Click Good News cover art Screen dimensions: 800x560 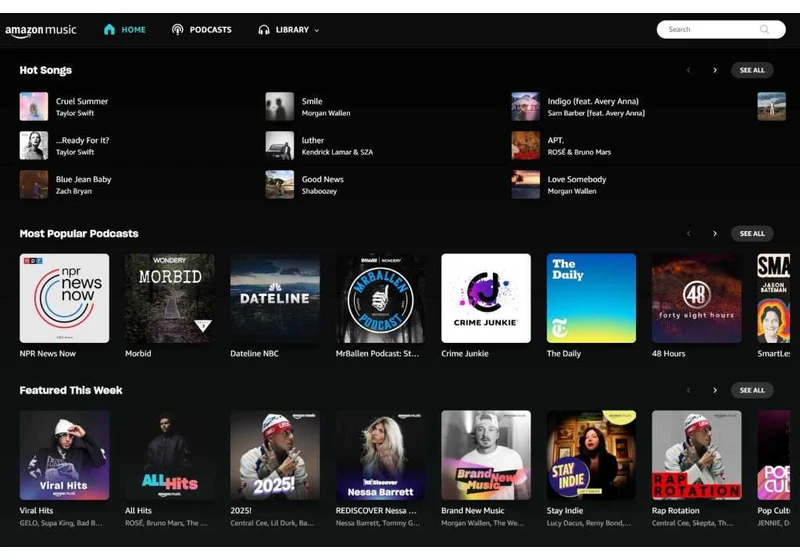280,184
